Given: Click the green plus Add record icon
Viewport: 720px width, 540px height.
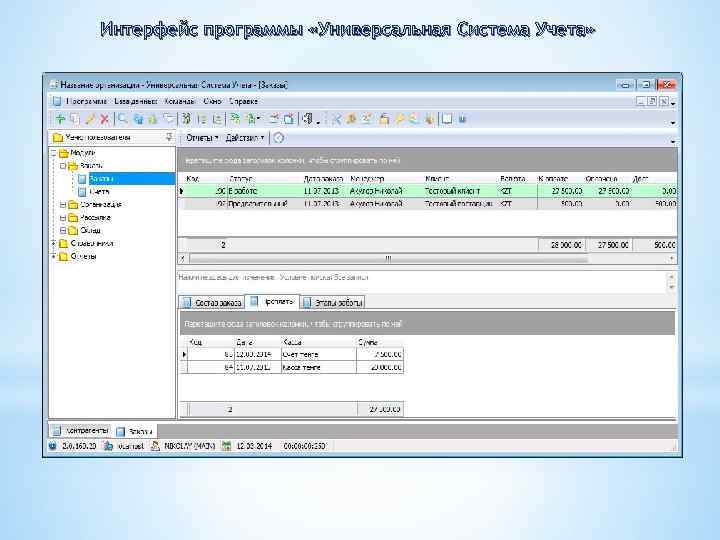Looking at the screenshot, I should point(60,119).
